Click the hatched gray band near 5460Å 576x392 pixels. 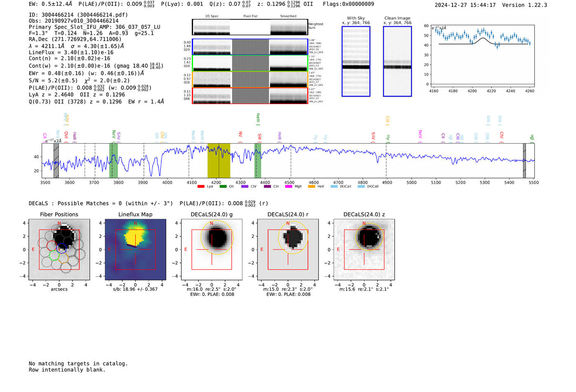pyautogui.click(x=524, y=160)
